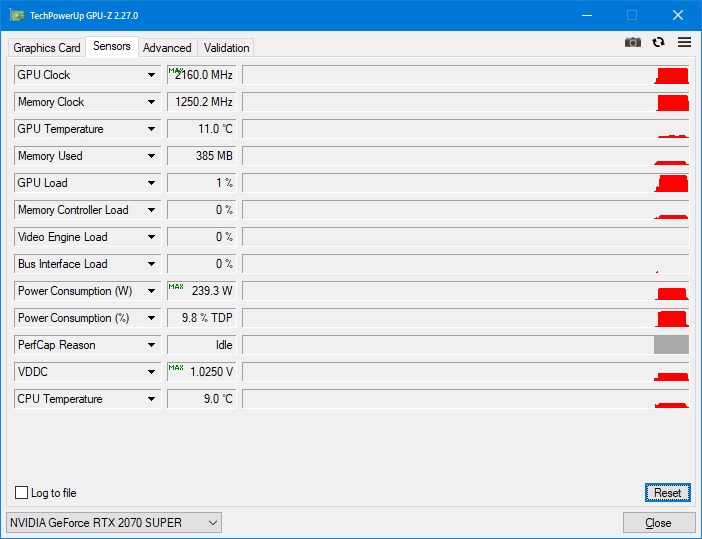Screen dimensions: 702x539
Task: Open the hamburger menu icon
Action: point(684,42)
